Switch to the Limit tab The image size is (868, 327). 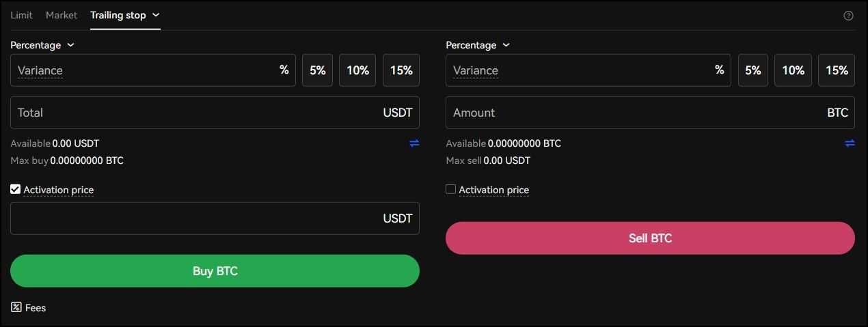21,15
